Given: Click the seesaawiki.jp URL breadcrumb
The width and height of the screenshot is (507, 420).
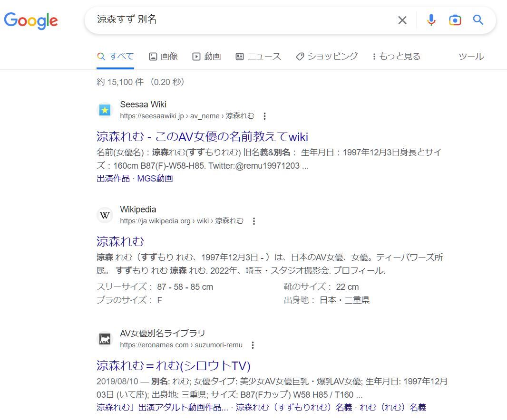Looking at the screenshot, I should pyautogui.click(x=187, y=116).
